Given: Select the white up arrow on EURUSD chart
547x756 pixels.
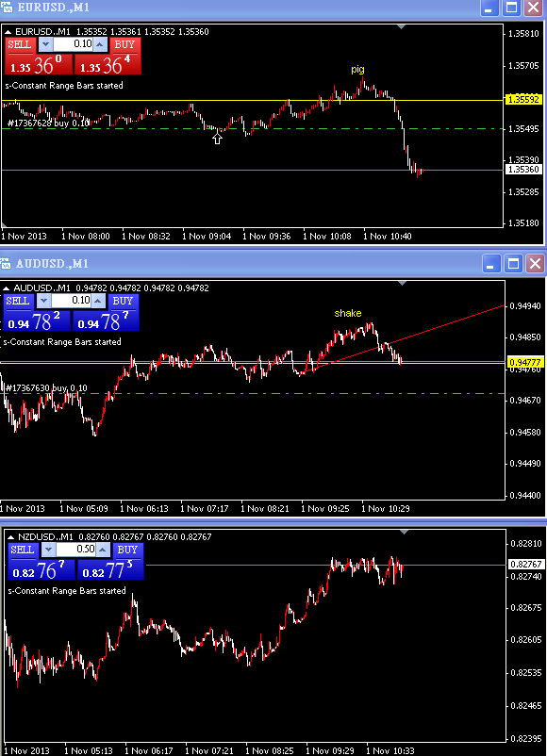Looking at the screenshot, I should tap(217, 139).
